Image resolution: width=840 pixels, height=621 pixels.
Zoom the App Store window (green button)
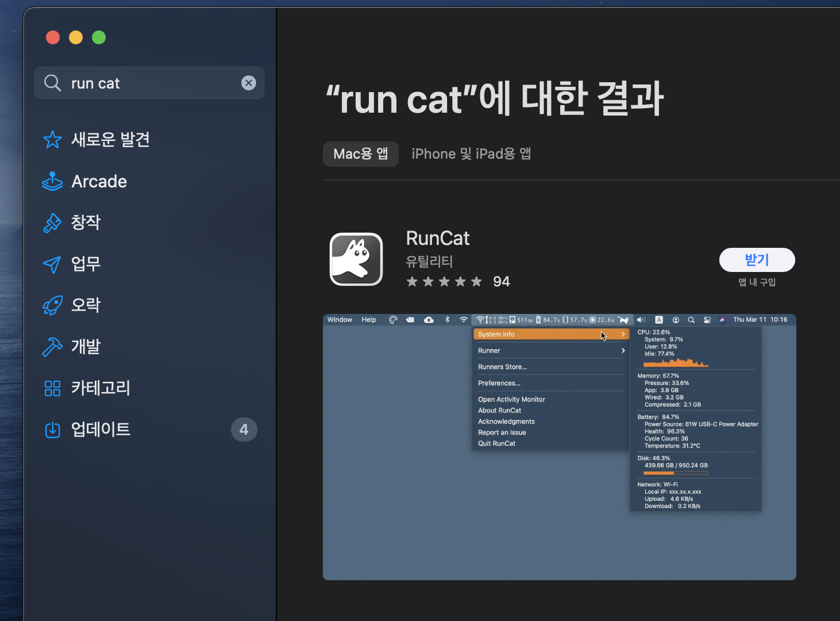(x=99, y=37)
